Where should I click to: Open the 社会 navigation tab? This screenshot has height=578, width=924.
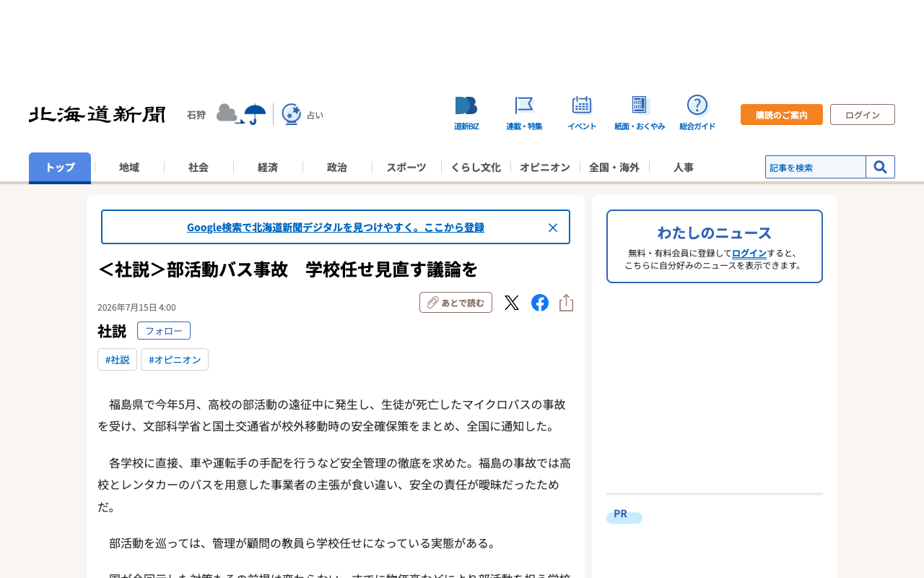[x=199, y=167]
